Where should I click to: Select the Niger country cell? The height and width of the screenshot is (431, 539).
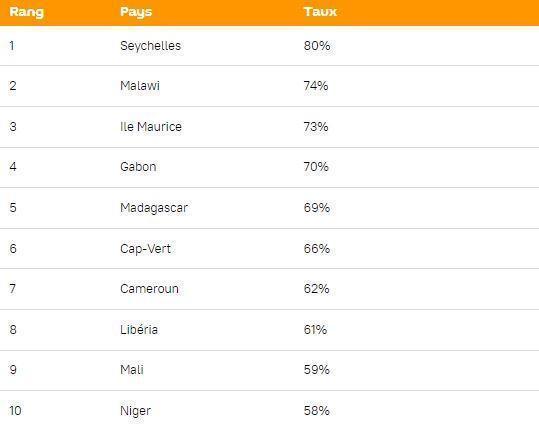tap(135, 411)
